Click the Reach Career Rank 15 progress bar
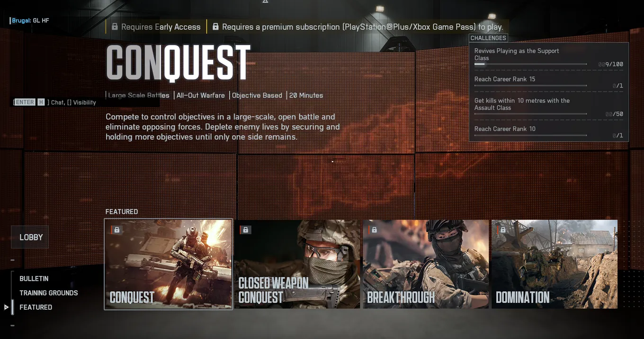644x339 pixels. (x=530, y=85)
